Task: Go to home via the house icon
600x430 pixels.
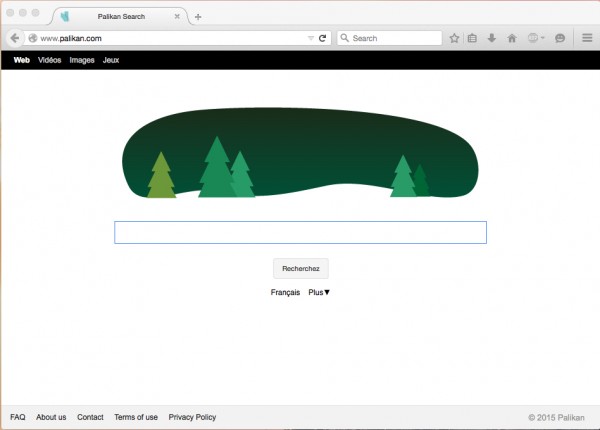Action: click(x=511, y=38)
